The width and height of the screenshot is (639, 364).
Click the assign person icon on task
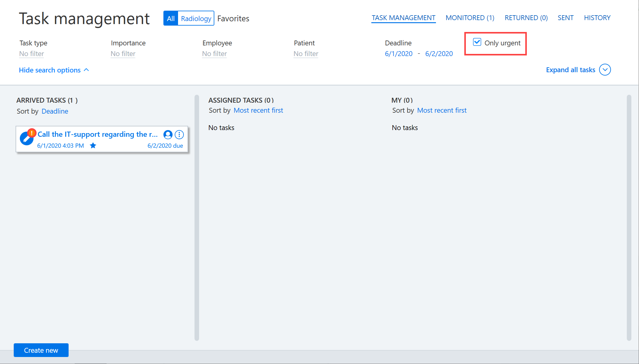(x=168, y=134)
